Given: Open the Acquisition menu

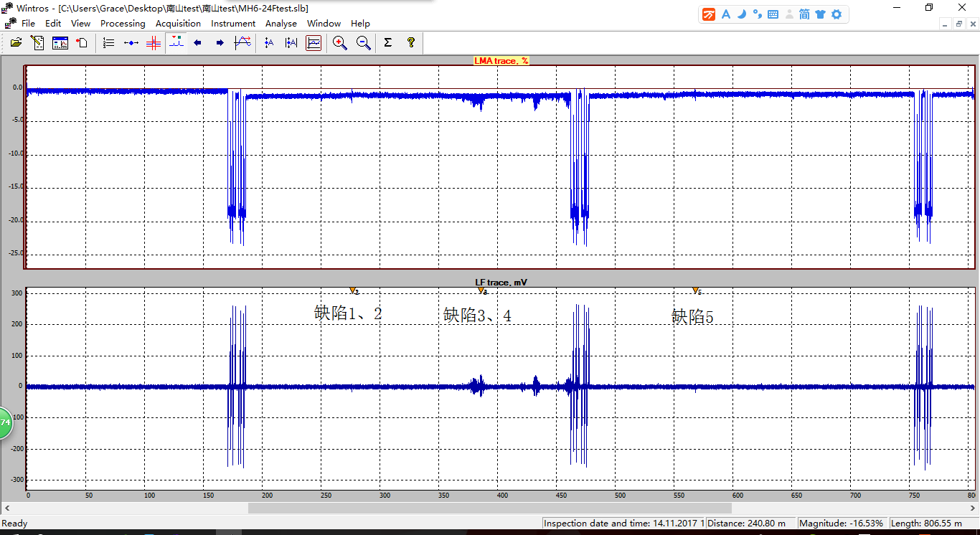Looking at the screenshot, I should (x=178, y=24).
